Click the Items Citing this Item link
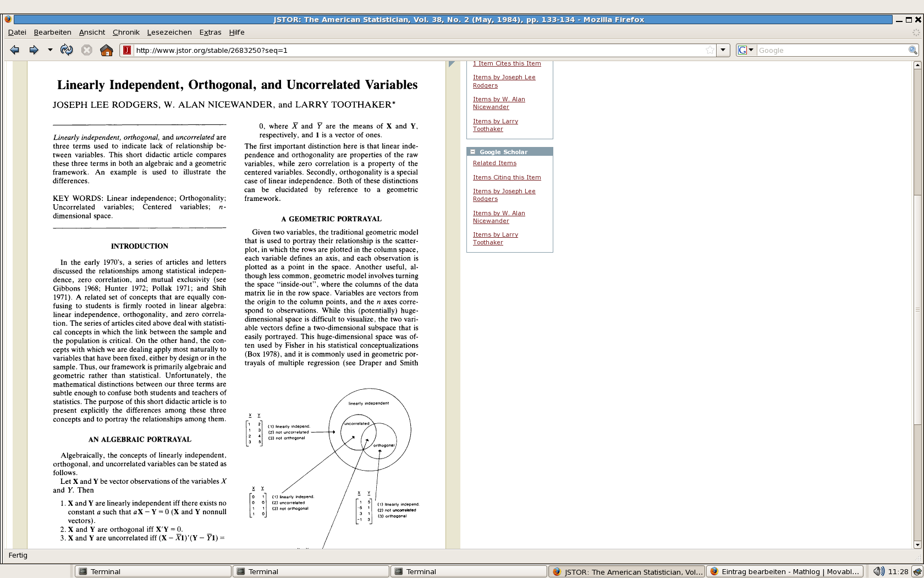924x578 pixels. click(x=507, y=177)
